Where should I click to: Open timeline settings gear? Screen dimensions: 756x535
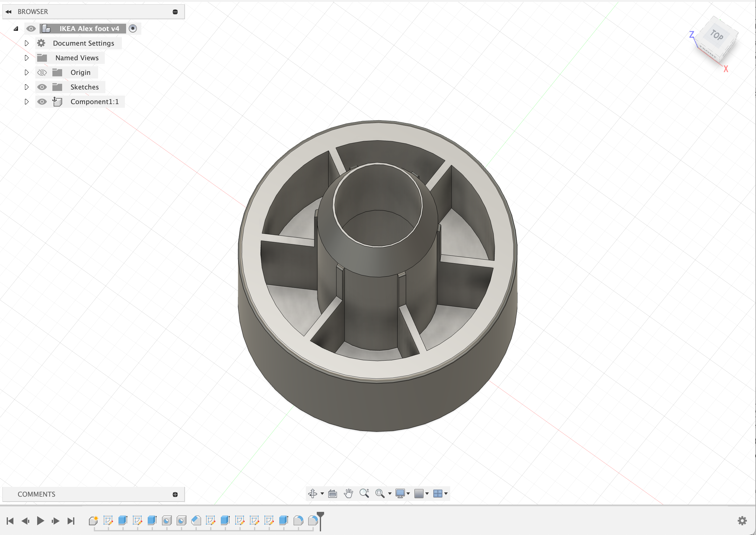pyautogui.click(x=742, y=520)
